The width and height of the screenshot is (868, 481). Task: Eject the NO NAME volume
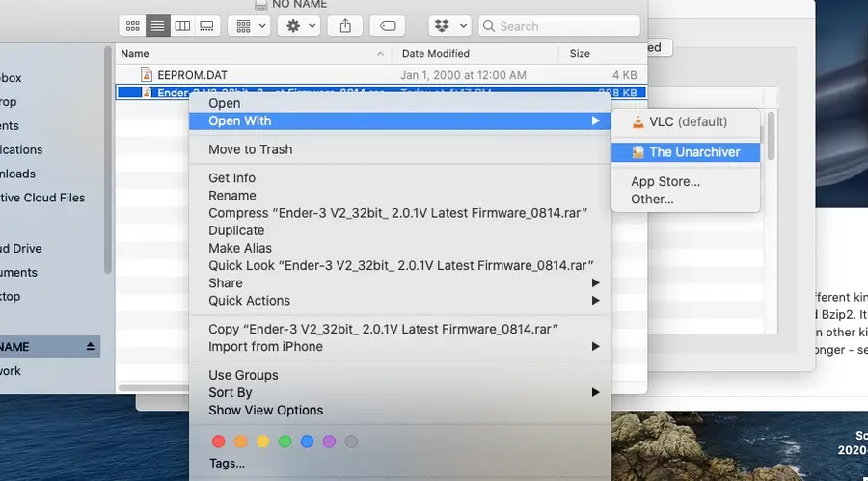91,347
